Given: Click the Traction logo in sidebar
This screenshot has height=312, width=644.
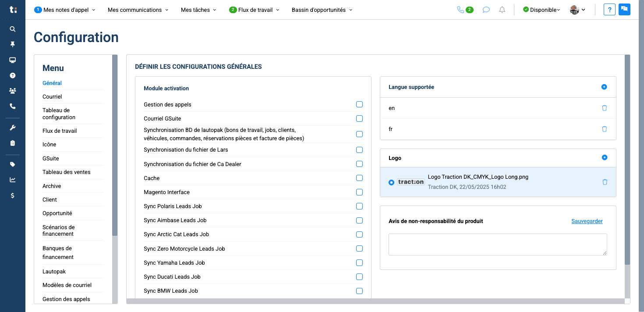Looking at the screenshot, I should 13,10.
